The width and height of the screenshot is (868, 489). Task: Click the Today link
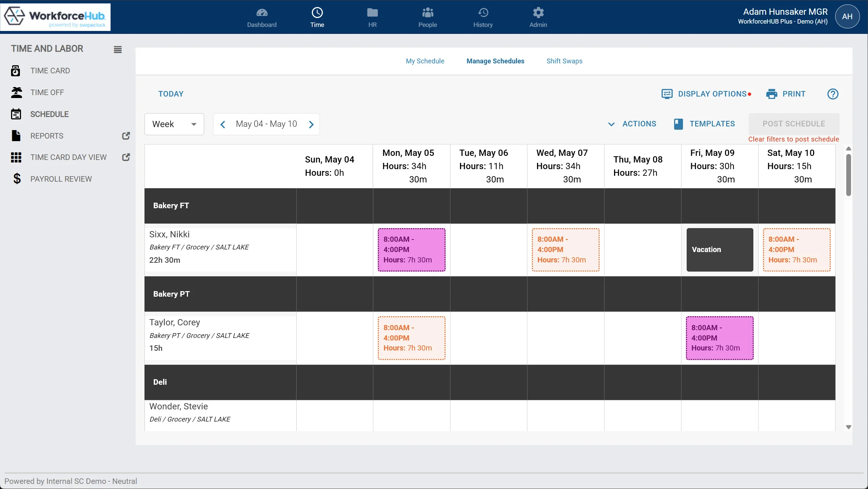click(x=171, y=94)
